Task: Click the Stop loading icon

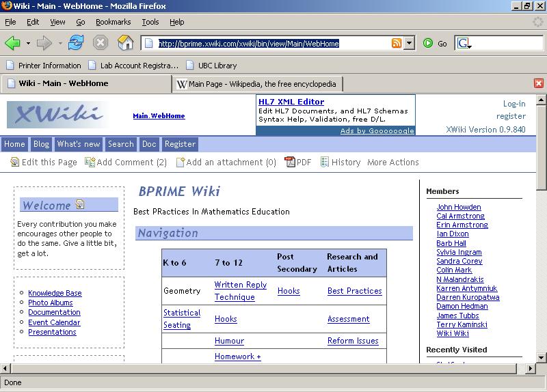Action: [x=100, y=43]
